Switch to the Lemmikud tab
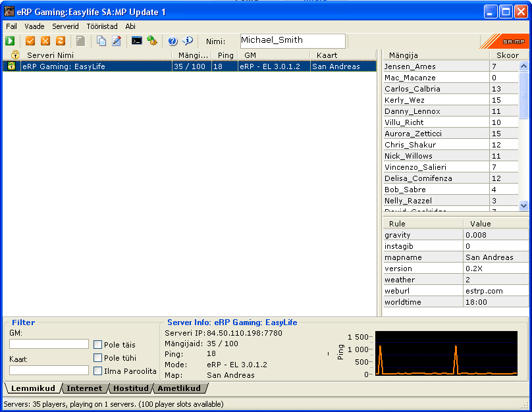 point(33,388)
